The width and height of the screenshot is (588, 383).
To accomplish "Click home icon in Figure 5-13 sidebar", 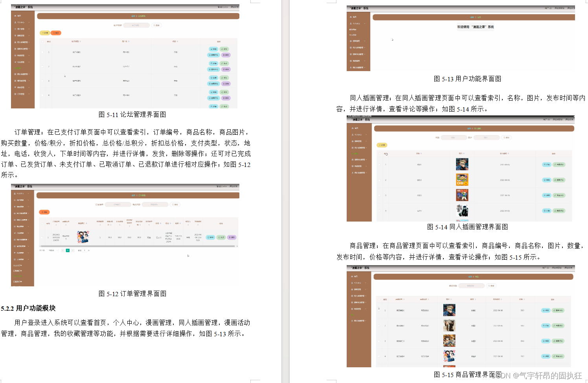I will click(x=351, y=17).
